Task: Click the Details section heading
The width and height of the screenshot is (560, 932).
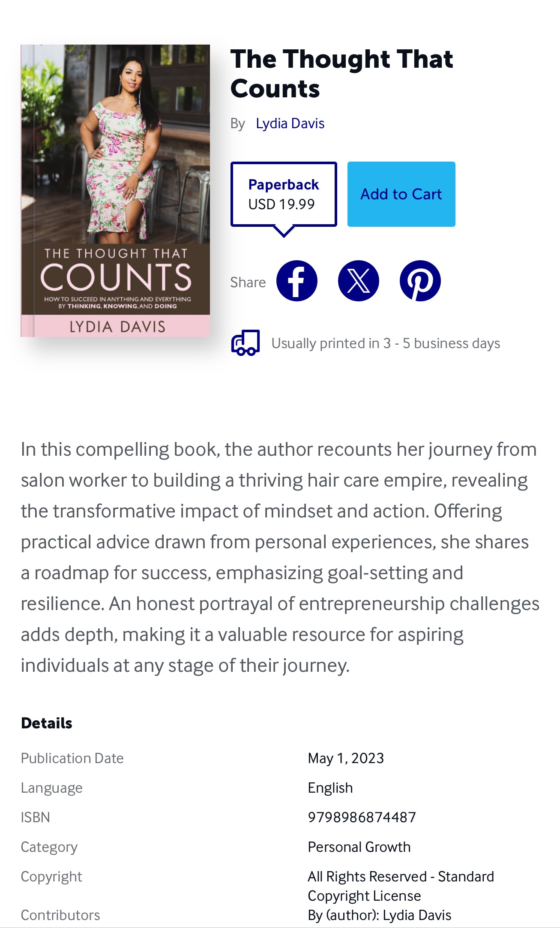Action: pyautogui.click(x=47, y=723)
